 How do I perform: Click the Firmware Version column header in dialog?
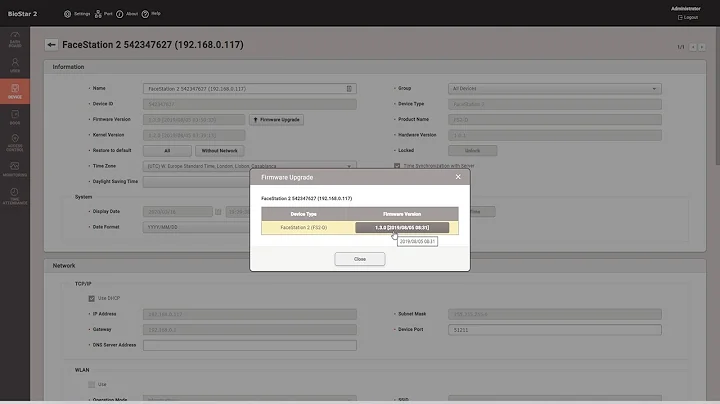(x=402, y=214)
